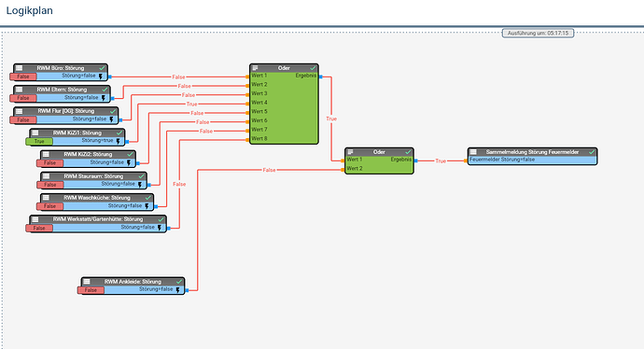Click the check mark on RWM Ankleide node
The height and width of the screenshot is (349, 644).
pos(179,282)
